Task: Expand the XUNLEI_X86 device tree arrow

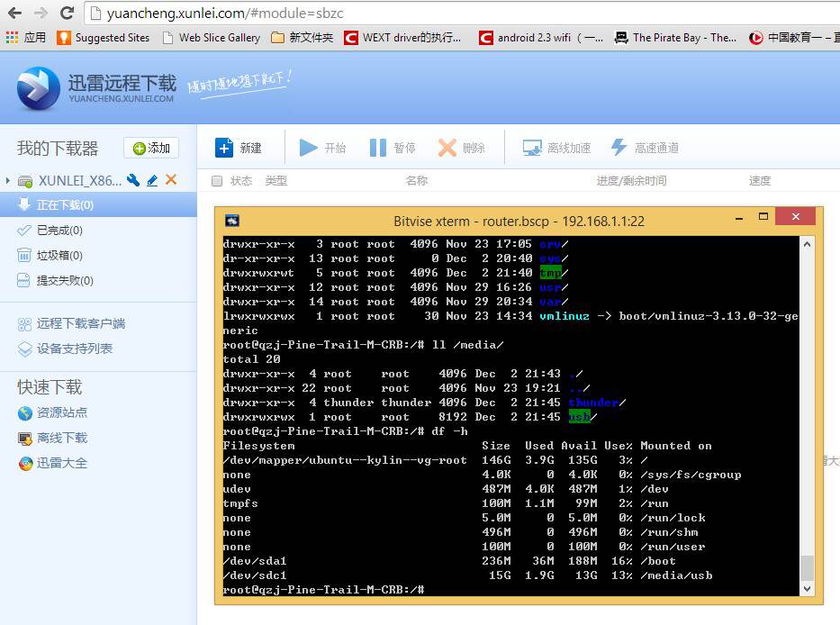Action: [x=7, y=181]
